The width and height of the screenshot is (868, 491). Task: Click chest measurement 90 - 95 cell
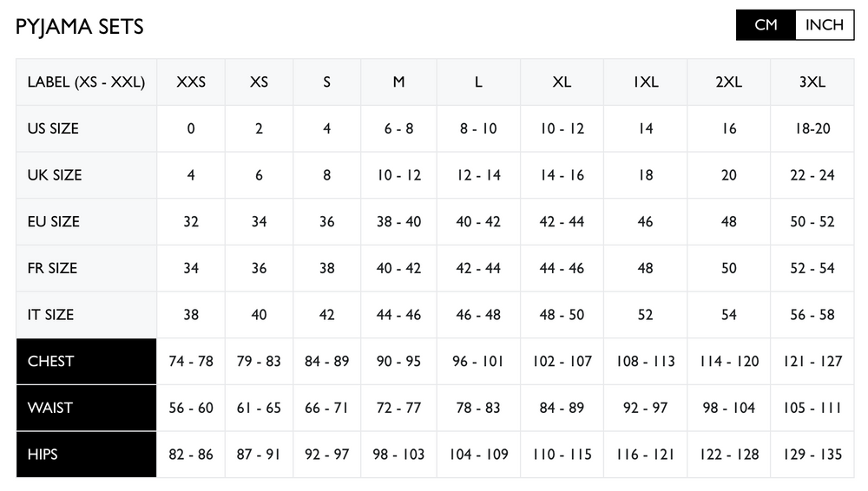point(398,361)
